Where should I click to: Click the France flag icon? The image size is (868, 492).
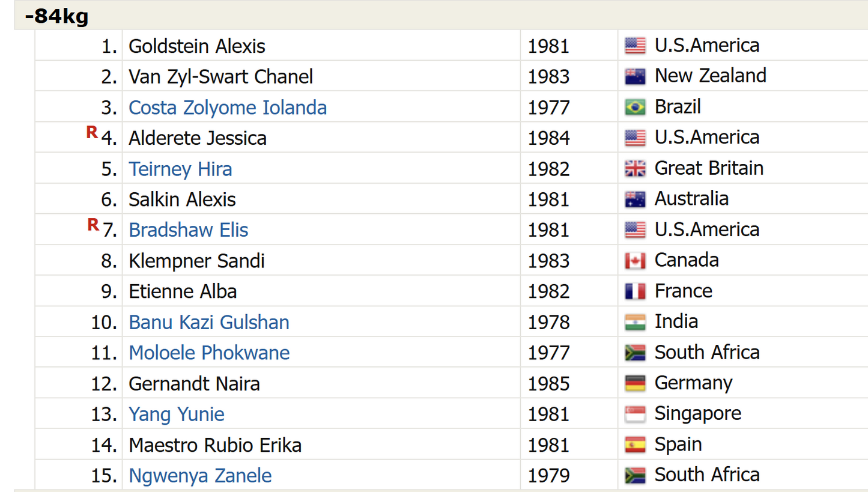tap(635, 291)
